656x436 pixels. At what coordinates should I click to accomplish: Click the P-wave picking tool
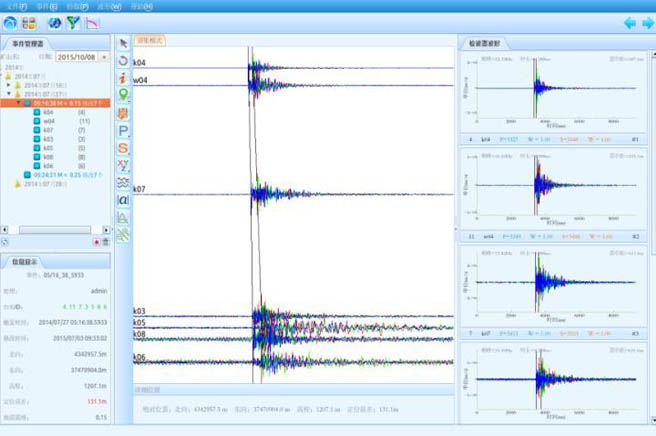[123, 131]
